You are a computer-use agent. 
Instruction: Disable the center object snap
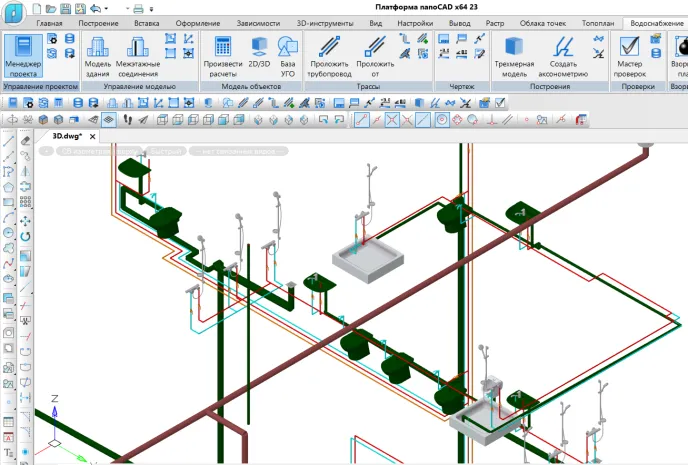pos(440,120)
